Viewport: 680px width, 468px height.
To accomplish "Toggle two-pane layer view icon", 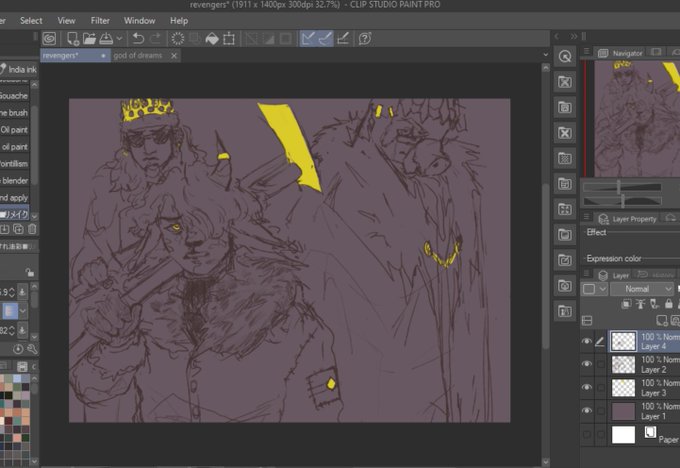I will [x=587, y=321].
